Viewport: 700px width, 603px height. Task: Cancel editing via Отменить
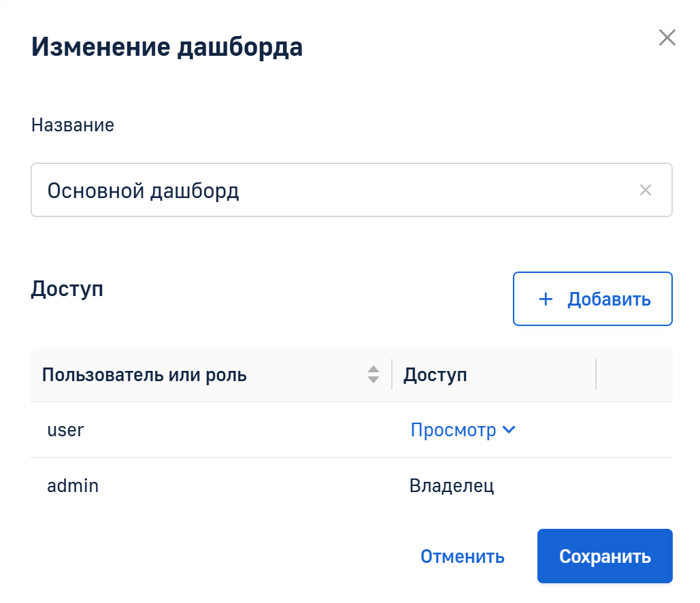point(462,557)
